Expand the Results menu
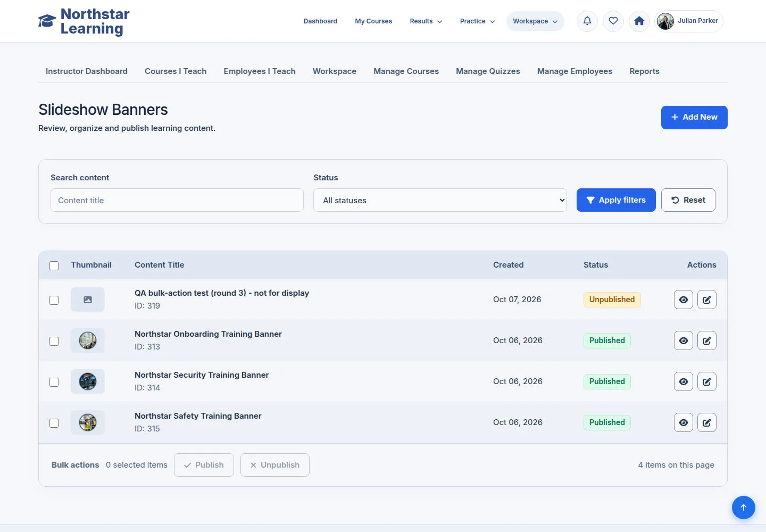 pos(426,21)
